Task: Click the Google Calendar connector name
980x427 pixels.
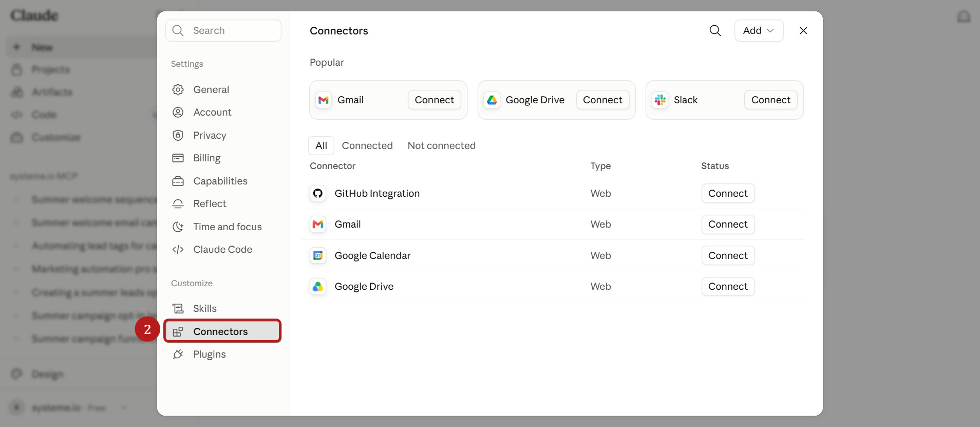Action: (372, 255)
